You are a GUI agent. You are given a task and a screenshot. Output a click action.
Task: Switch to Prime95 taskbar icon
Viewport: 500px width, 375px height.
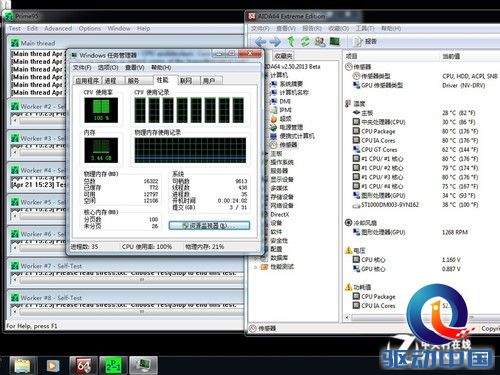(114, 366)
